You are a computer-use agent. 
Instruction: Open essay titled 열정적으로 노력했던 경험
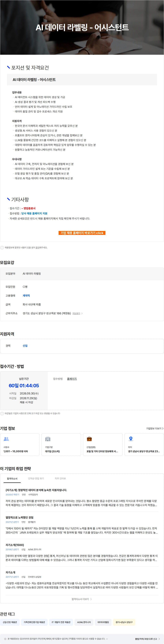click(19, 518)
